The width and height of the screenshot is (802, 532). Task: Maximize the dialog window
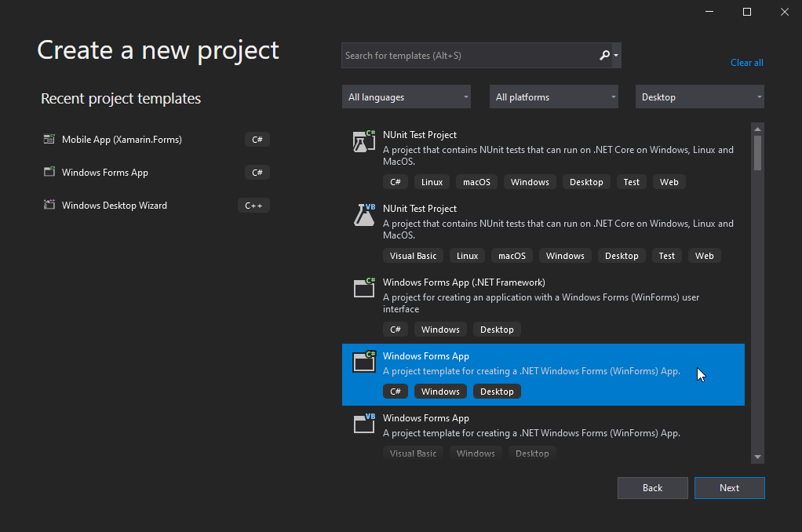747,12
